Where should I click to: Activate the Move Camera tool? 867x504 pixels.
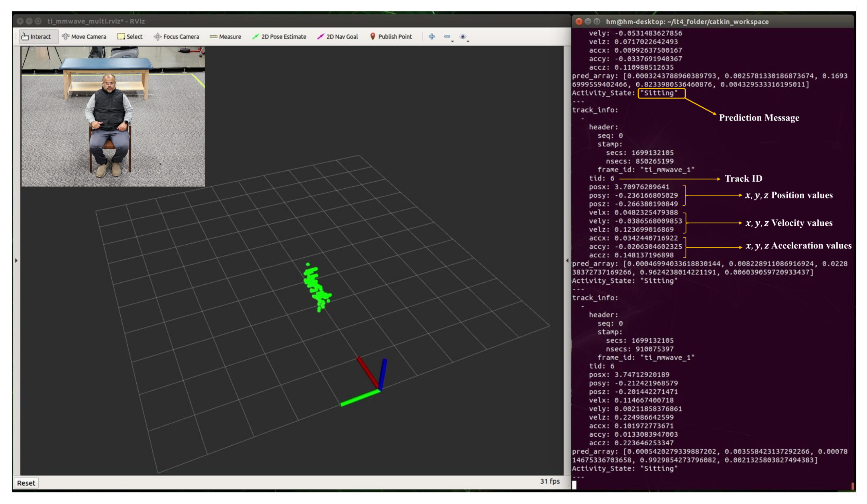(84, 36)
